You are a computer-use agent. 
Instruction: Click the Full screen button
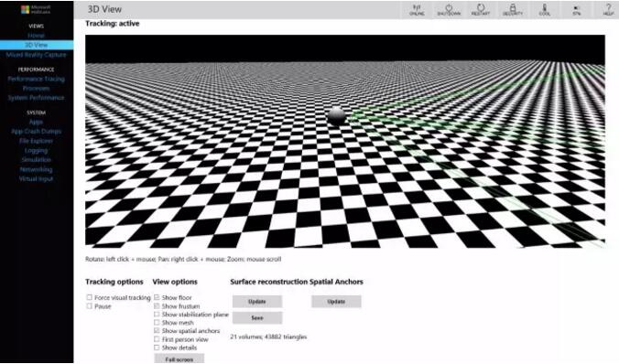179,359
